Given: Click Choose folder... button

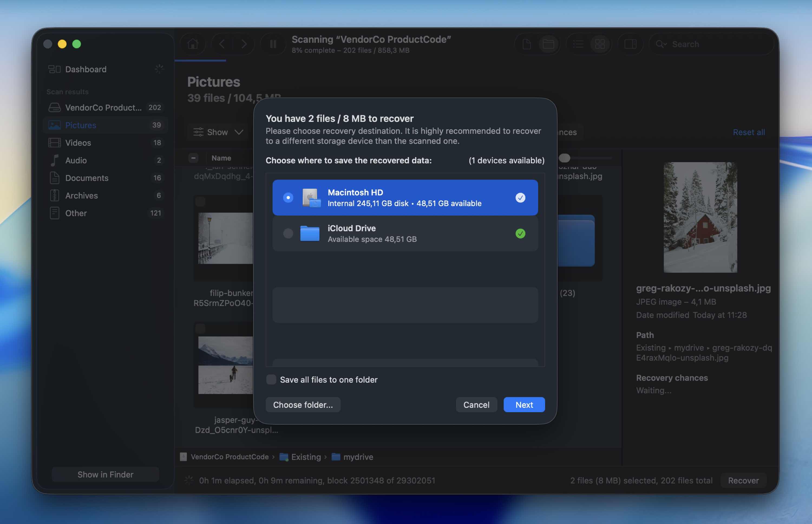Looking at the screenshot, I should tap(303, 405).
